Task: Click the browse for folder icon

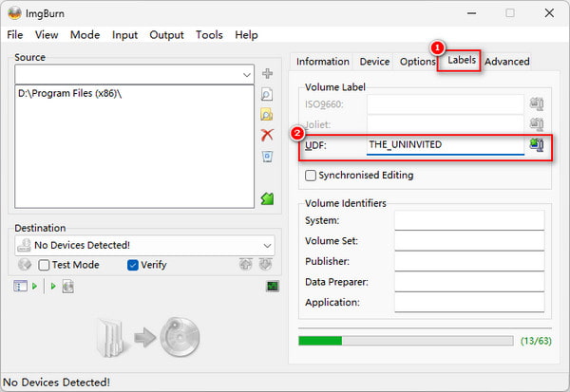Action: click(267, 115)
